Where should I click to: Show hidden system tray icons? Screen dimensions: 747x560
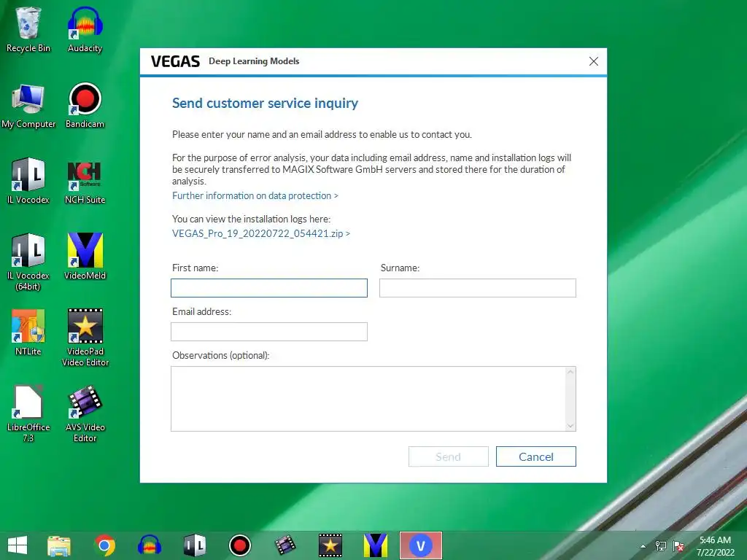(643, 546)
